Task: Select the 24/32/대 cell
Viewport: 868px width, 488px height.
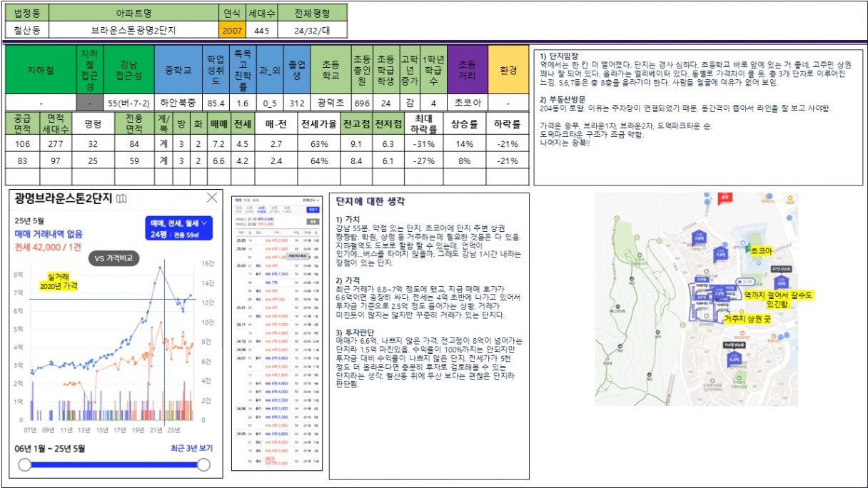Action: (x=312, y=30)
